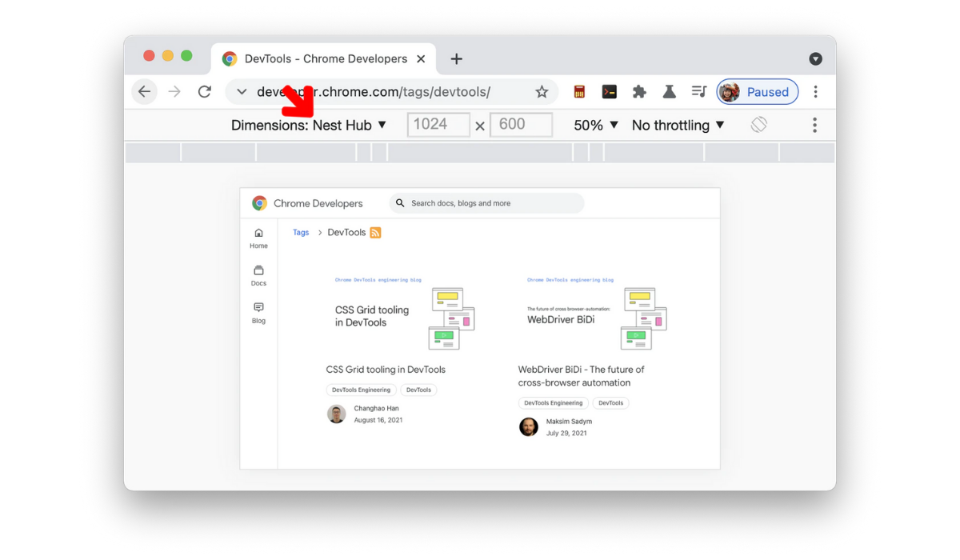Click the CSS Grid tooling in DevTools title

click(386, 370)
